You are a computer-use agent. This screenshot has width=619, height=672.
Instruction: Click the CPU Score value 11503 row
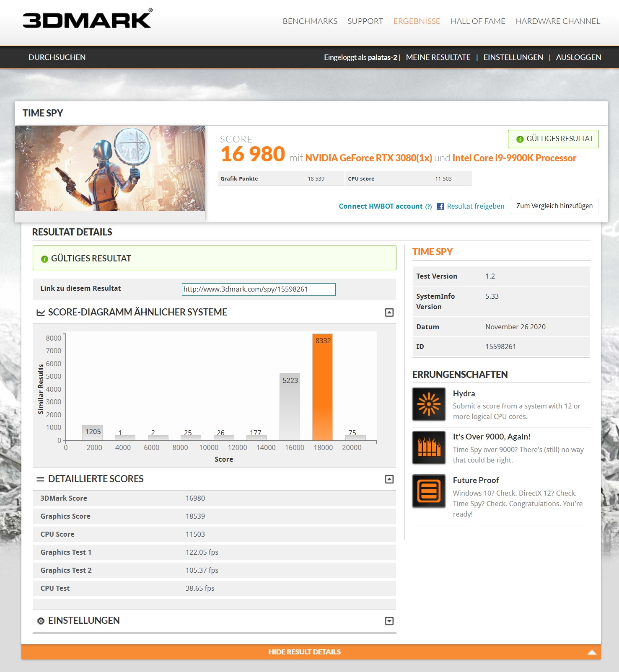pos(215,534)
